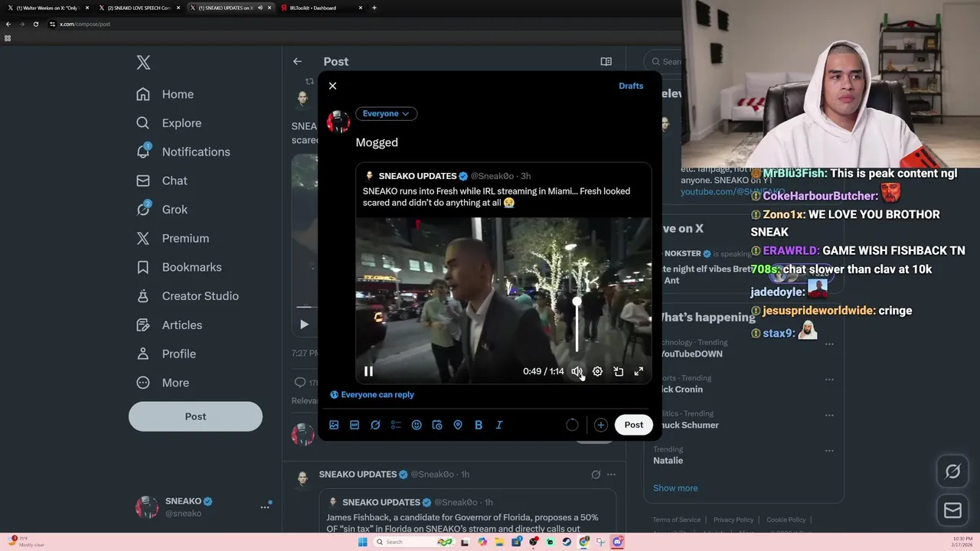This screenshot has width=980, height=551.
Task: Open Premium in sidebar
Action: point(172,238)
